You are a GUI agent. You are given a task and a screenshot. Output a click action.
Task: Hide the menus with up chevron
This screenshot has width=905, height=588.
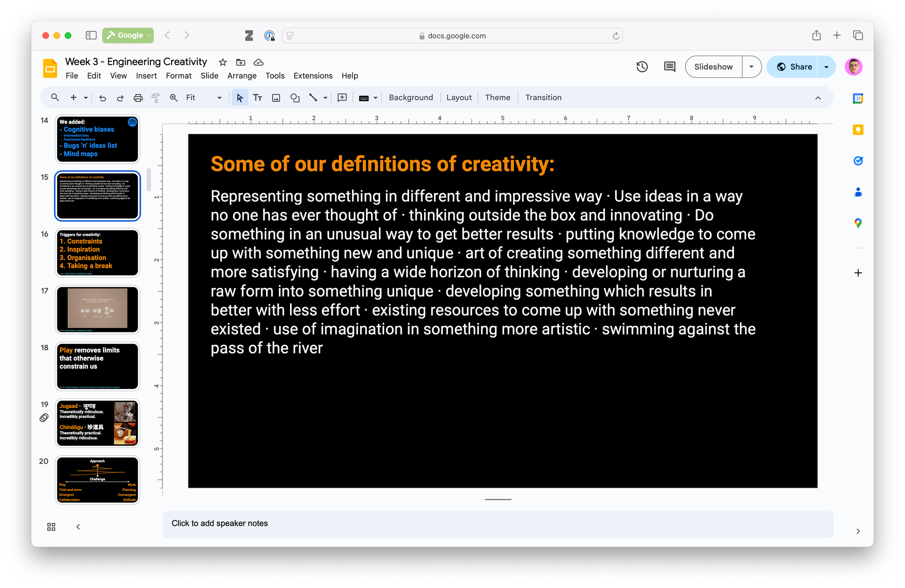click(818, 98)
